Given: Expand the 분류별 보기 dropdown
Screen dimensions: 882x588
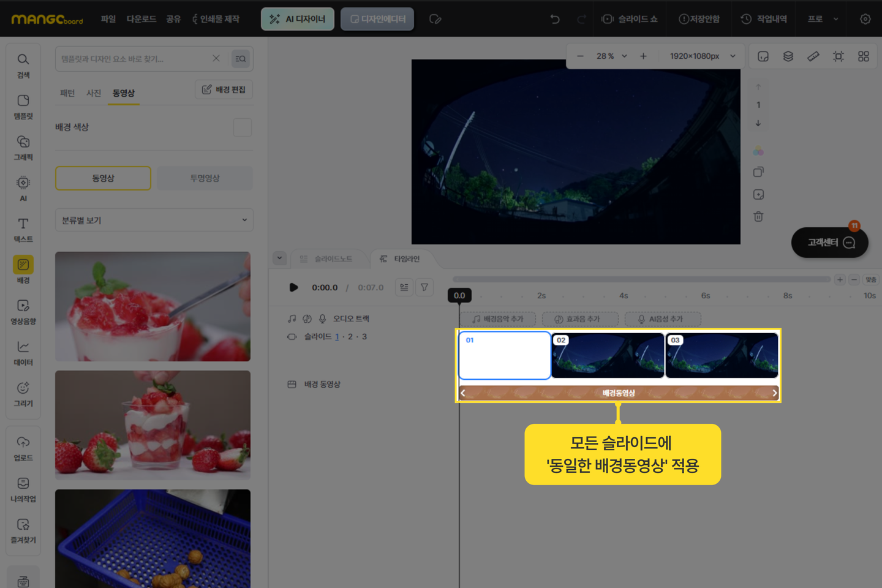Looking at the screenshot, I should point(154,221).
